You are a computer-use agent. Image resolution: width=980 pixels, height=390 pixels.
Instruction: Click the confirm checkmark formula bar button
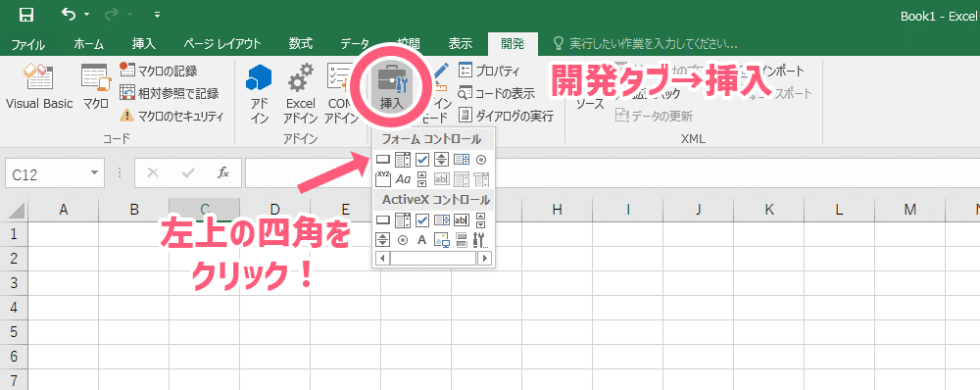click(x=188, y=173)
